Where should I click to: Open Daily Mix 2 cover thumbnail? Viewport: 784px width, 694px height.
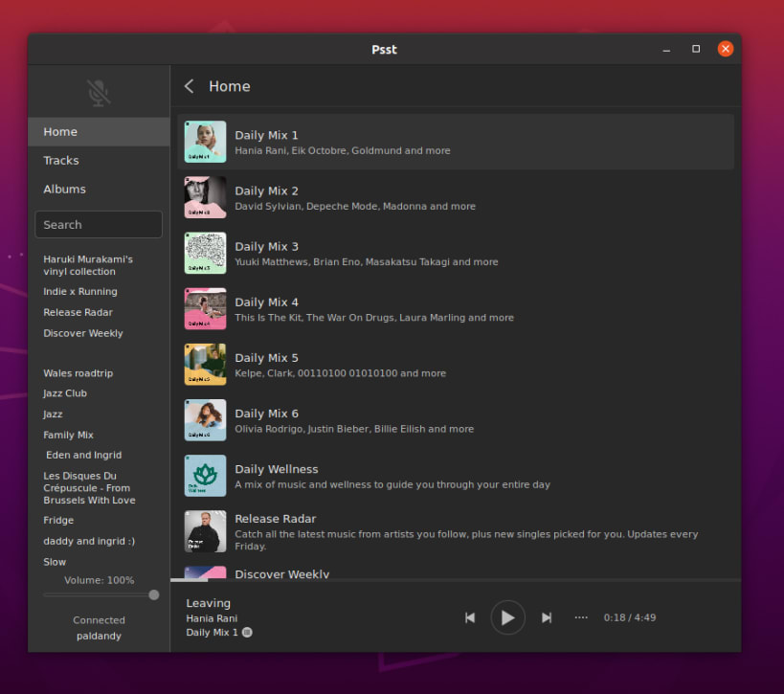click(x=205, y=197)
